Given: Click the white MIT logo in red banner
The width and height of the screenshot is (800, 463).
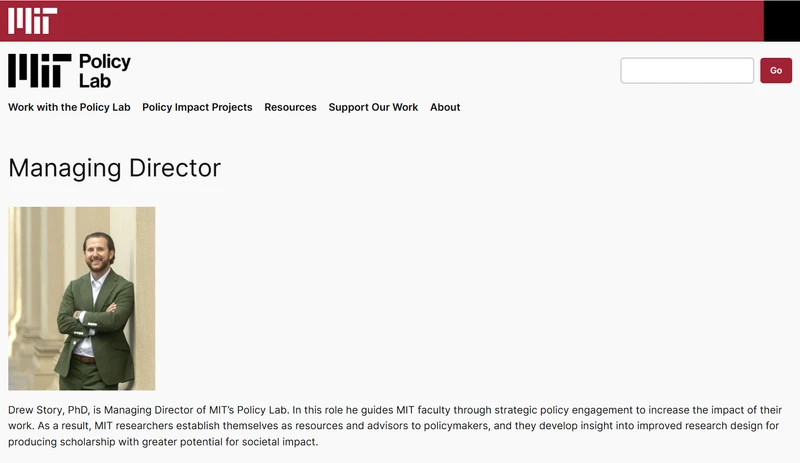Looking at the screenshot, I should (x=32, y=20).
